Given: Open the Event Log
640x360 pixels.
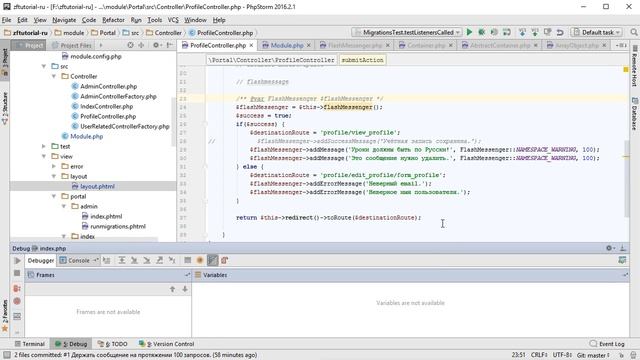Looking at the screenshot, I should 607,344.
